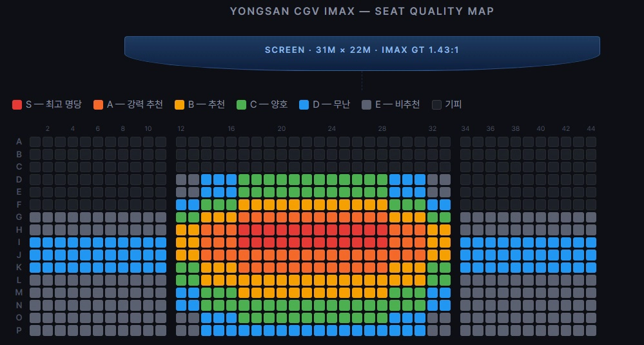
Task: Click the gray E 비추천 legend swatch
Action: (x=366, y=104)
